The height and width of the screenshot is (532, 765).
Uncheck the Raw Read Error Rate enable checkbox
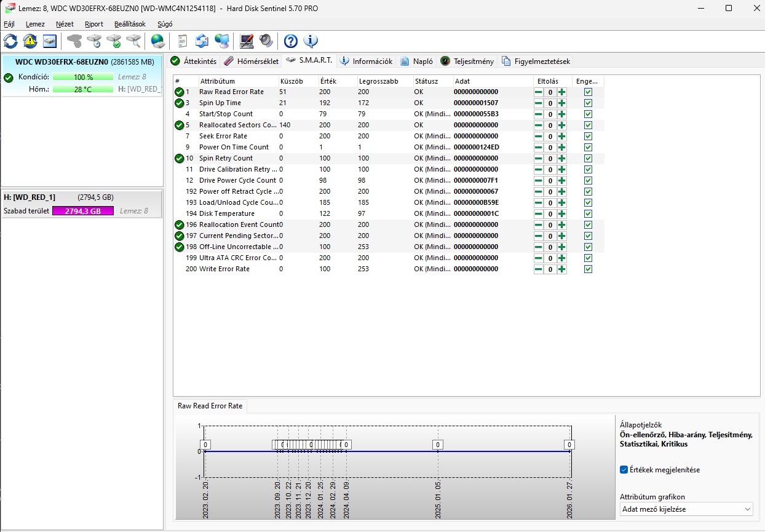(x=588, y=92)
